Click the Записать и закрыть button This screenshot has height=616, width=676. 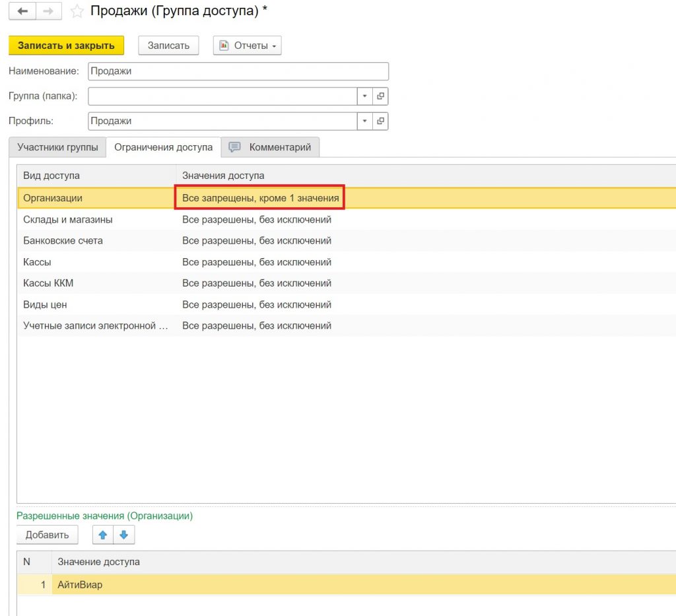(x=67, y=46)
